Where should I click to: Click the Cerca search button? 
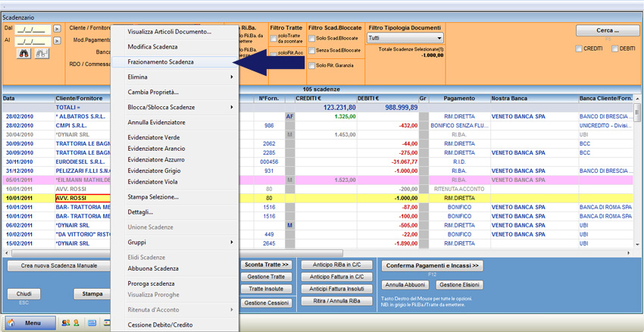(607, 30)
